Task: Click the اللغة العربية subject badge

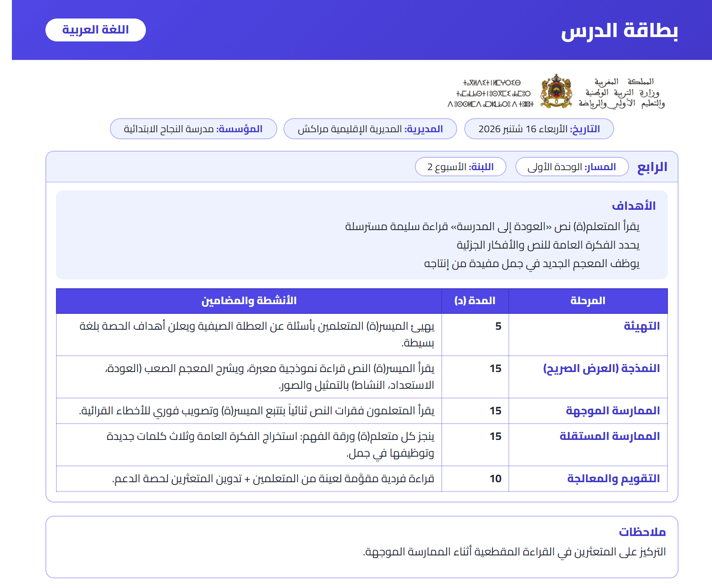Action: pos(96,30)
